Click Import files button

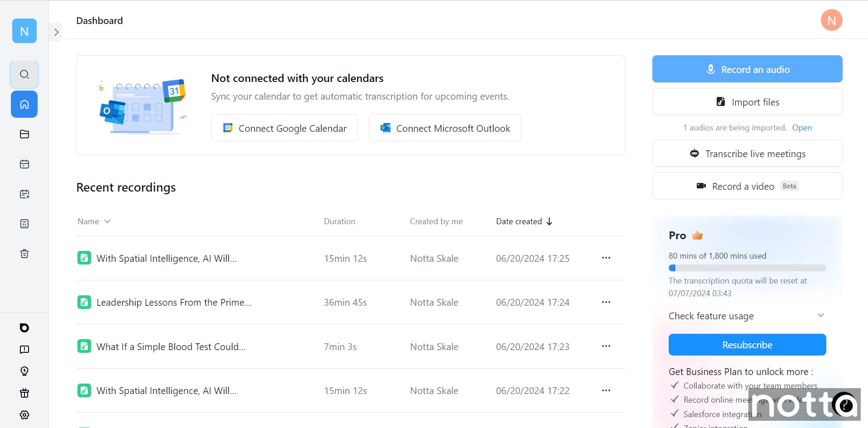[x=747, y=102]
